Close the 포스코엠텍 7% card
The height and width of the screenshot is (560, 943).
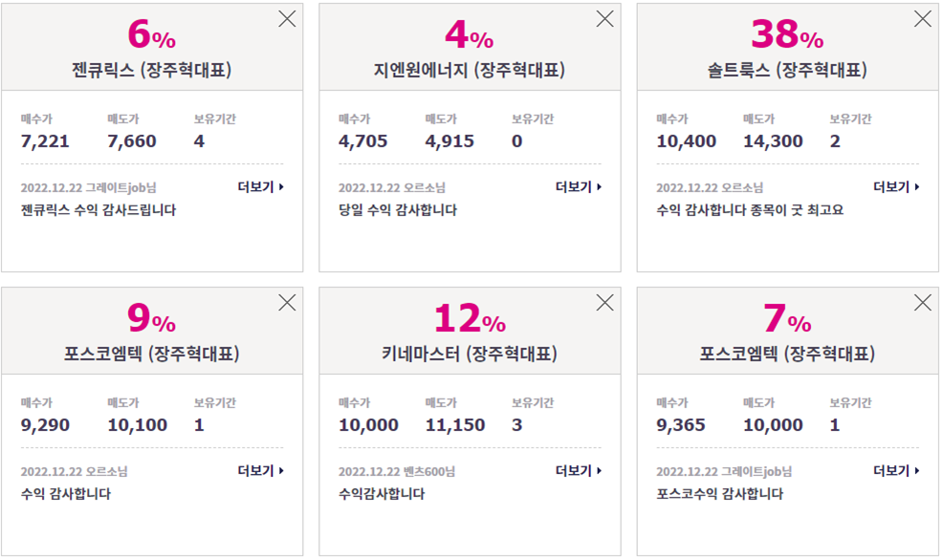pos(922,303)
